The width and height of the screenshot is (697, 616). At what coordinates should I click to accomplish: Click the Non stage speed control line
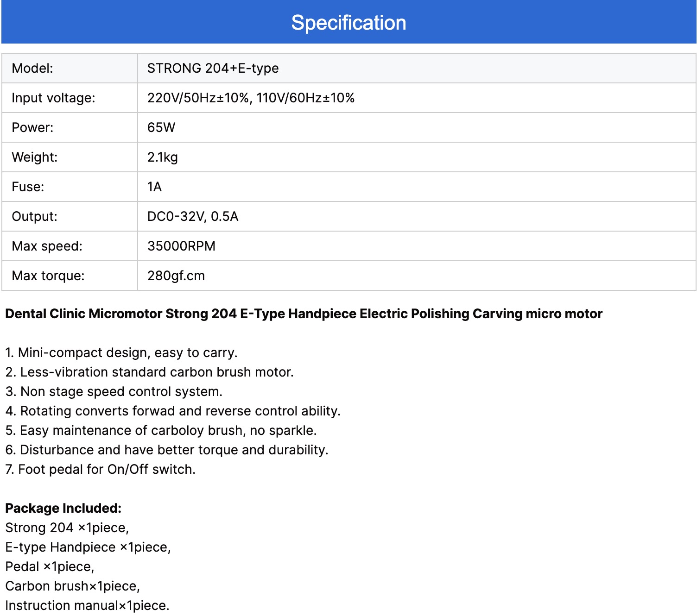click(x=114, y=391)
